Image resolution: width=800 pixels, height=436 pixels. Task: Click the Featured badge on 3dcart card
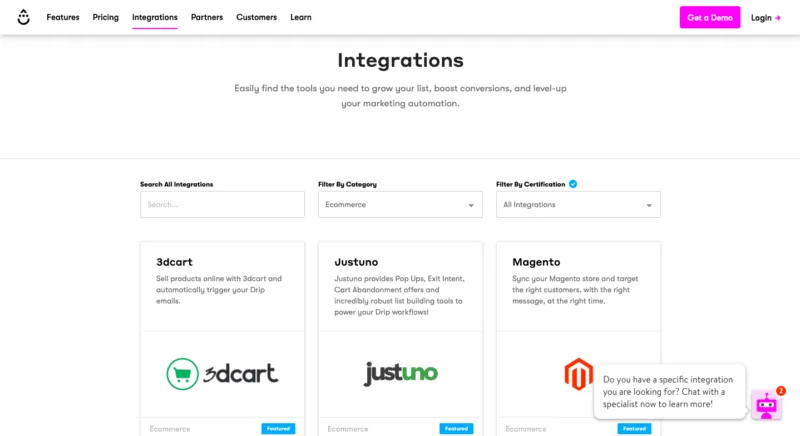click(x=279, y=429)
